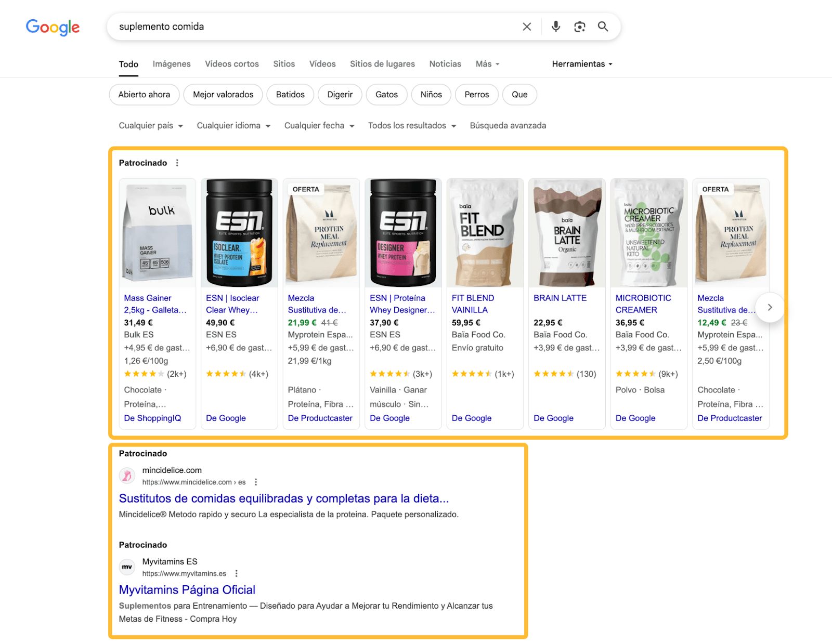This screenshot has height=644, width=832.
Task: Open the three-dot menu next to Patrocinado
Action: tap(177, 163)
